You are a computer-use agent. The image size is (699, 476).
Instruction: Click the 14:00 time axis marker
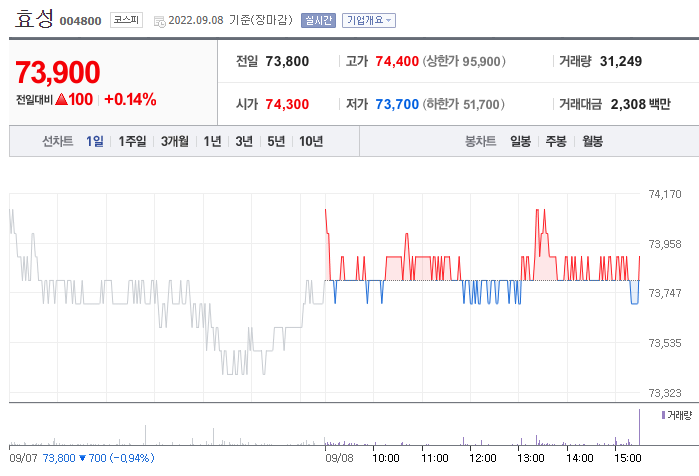pyautogui.click(x=580, y=458)
